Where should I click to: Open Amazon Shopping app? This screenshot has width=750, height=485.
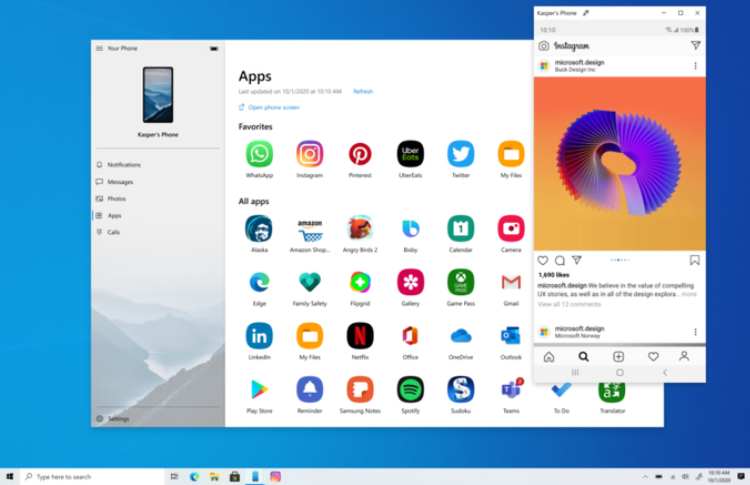[x=309, y=229]
